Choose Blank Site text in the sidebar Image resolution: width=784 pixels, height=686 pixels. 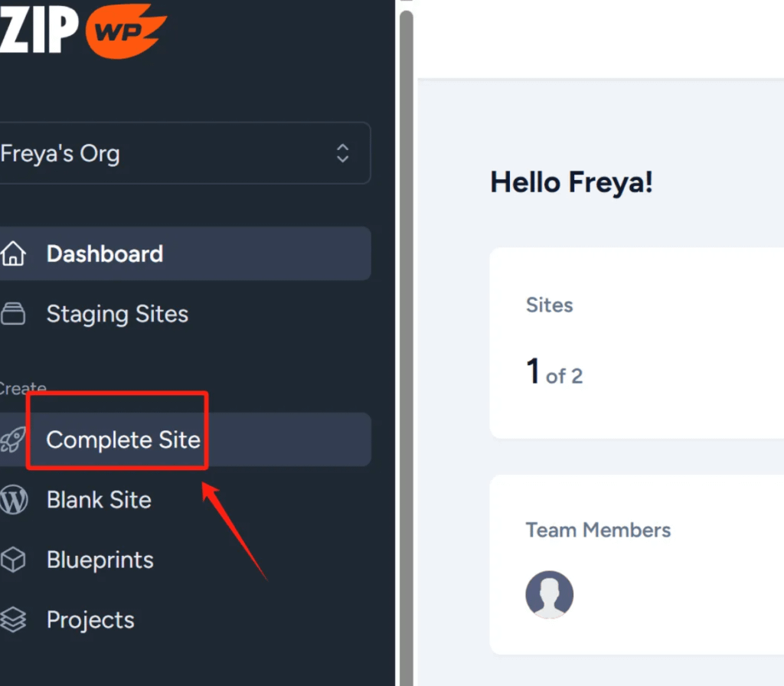coord(99,500)
